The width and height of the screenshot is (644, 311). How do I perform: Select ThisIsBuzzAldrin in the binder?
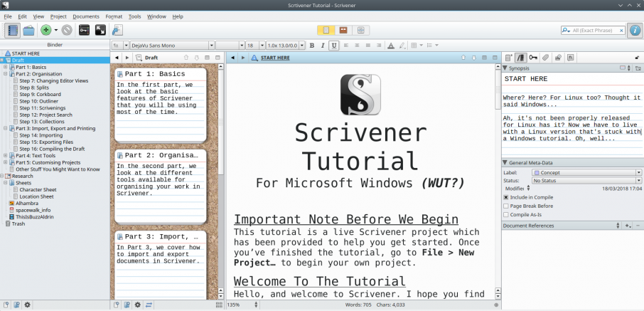pos(35,217)
